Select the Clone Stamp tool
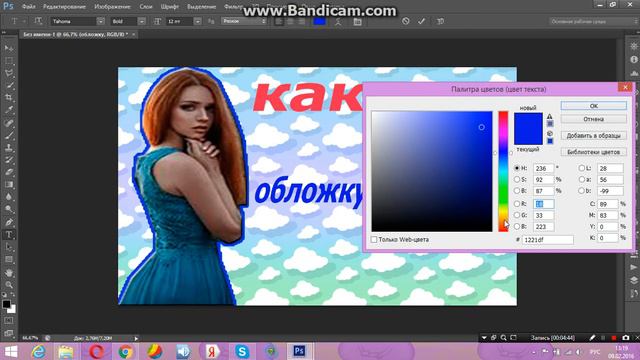The height and width of the screenshot is (360, 640). pyautogui.click(x=9, y=148)
